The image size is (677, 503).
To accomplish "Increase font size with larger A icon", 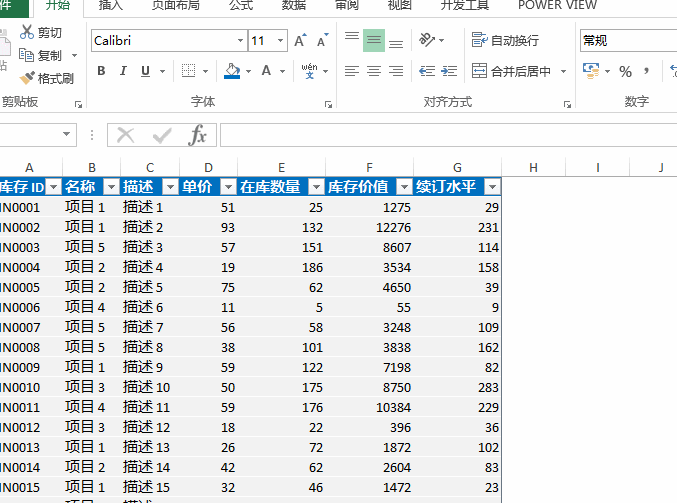I will [x=300, y=41].
